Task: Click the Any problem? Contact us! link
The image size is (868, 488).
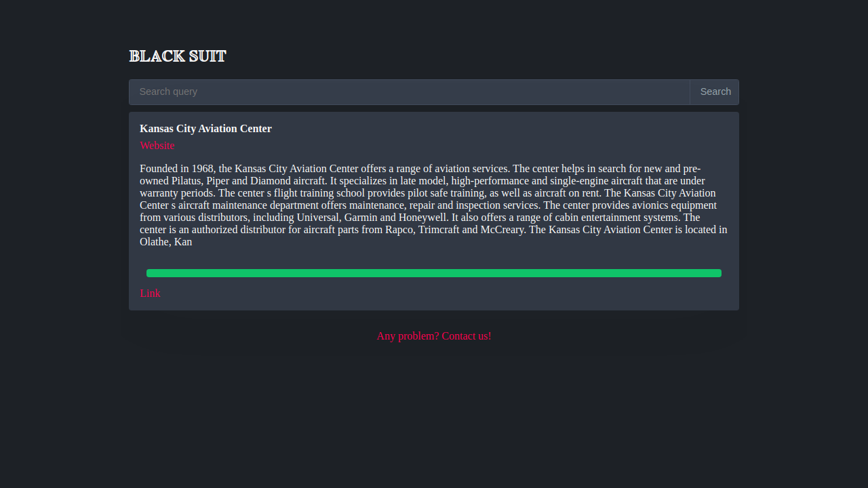Action: click(x=434, y=336)
